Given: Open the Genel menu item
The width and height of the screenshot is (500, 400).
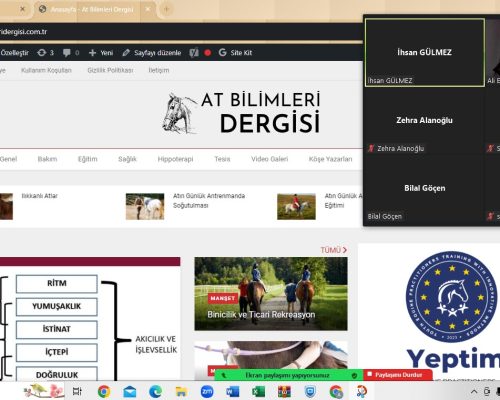Looking at the screenshot, I should 8,159.
